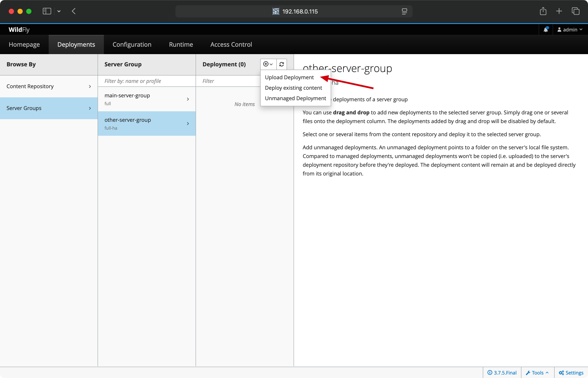588x378 pixels.
Task: Open the add deployment plus dropdown
Action: tap(268, 64)
